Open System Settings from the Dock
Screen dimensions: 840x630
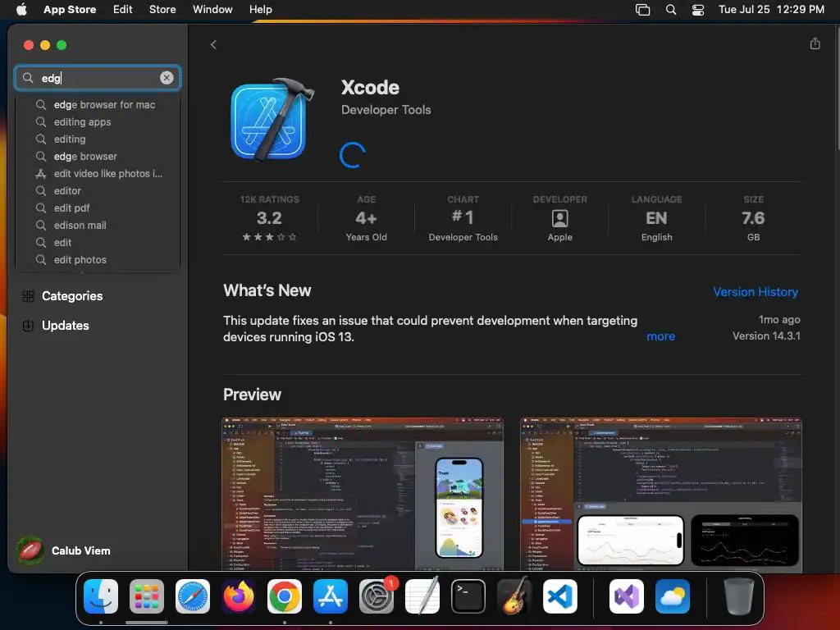pyautogui.click(x=377, y=596)
